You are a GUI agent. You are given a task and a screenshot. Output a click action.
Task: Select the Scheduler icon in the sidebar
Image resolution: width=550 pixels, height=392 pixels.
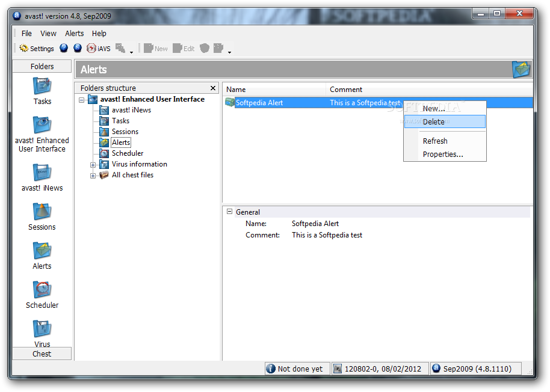click(x=42, y=295)
